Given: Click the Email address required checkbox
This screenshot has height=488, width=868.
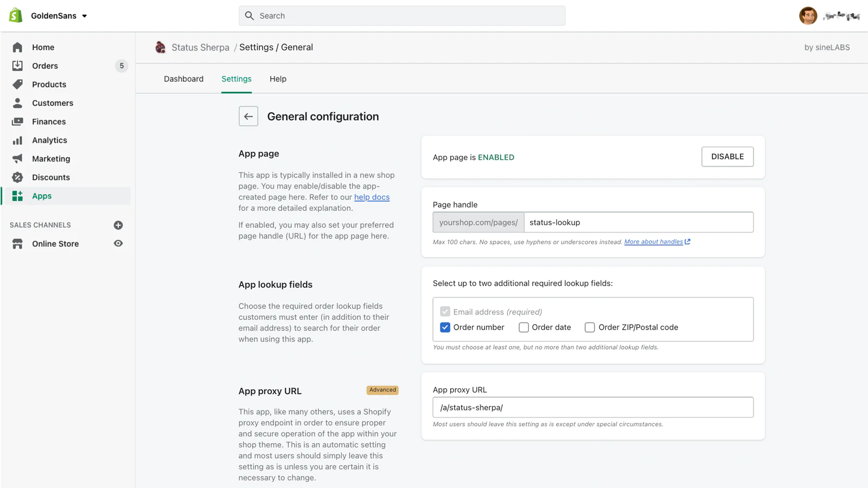Looking at the screenshot, I should coord(445,312).
